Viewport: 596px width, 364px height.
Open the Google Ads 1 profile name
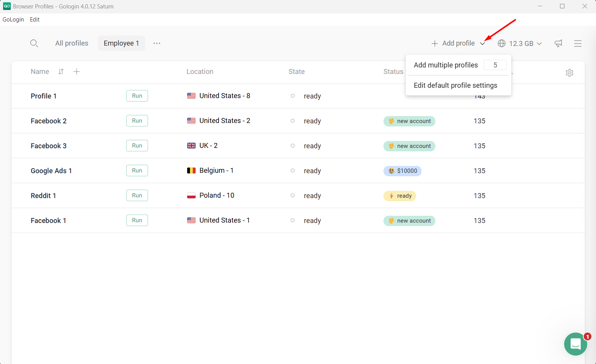click(x=51, y=171)
